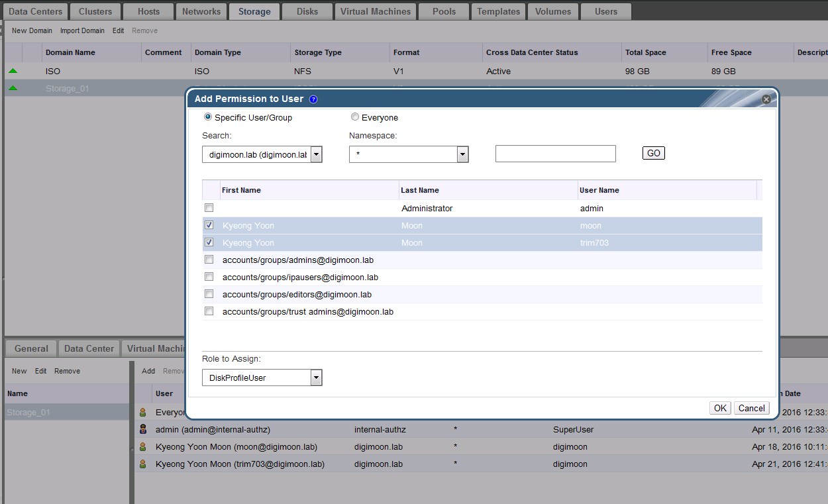Go to the Networks tab
Image resolution: width=828 pixels, height=504 pixels.
point(201,11)
